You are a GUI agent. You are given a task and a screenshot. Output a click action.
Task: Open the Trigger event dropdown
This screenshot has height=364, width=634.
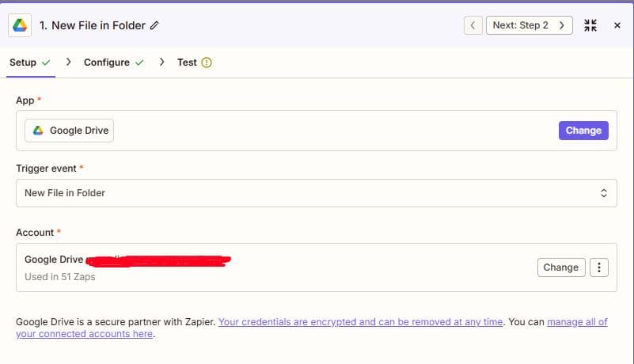[316, 193]
